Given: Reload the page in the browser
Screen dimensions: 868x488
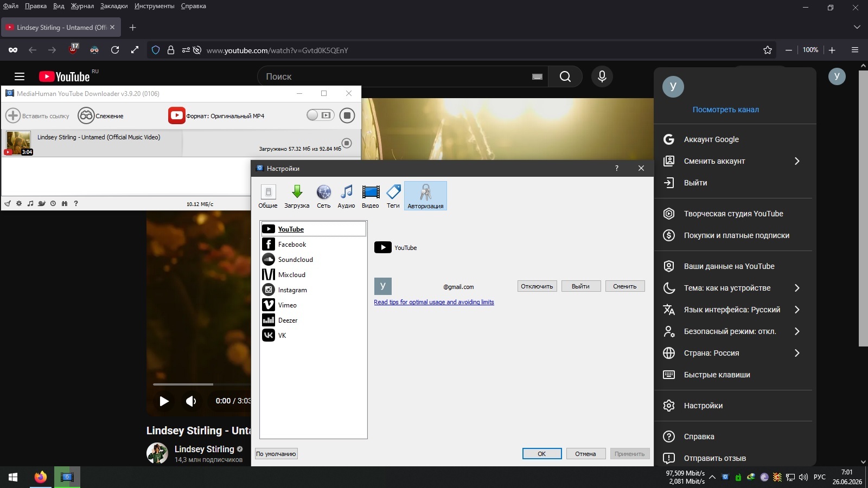Looking at the screenshot, I should point(115,50).
